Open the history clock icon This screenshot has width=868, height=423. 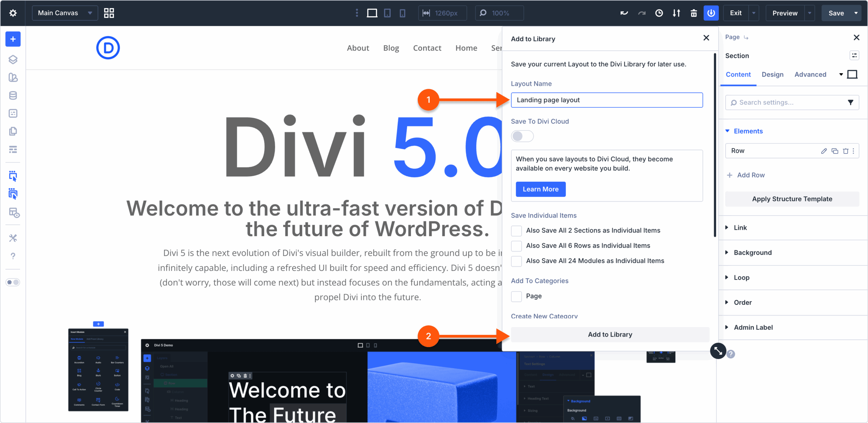659,13
